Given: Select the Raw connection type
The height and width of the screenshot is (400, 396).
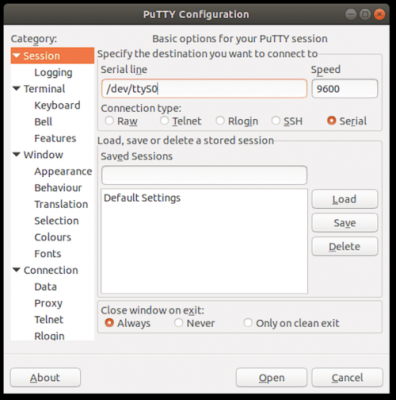Looking at the screenshot, I should click(x=109, y=120).
